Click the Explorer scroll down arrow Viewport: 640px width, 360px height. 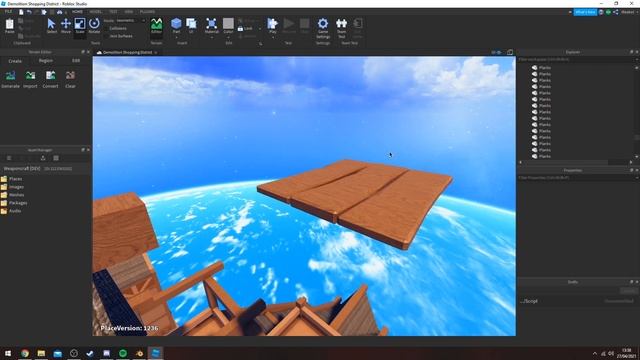coord(637,157)
